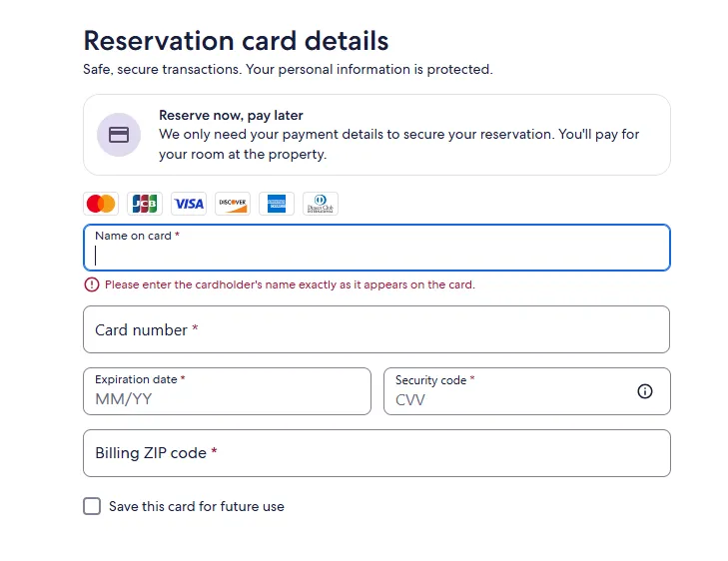Focus the Name on card field

pyautogui.click(x=376, y=255)
